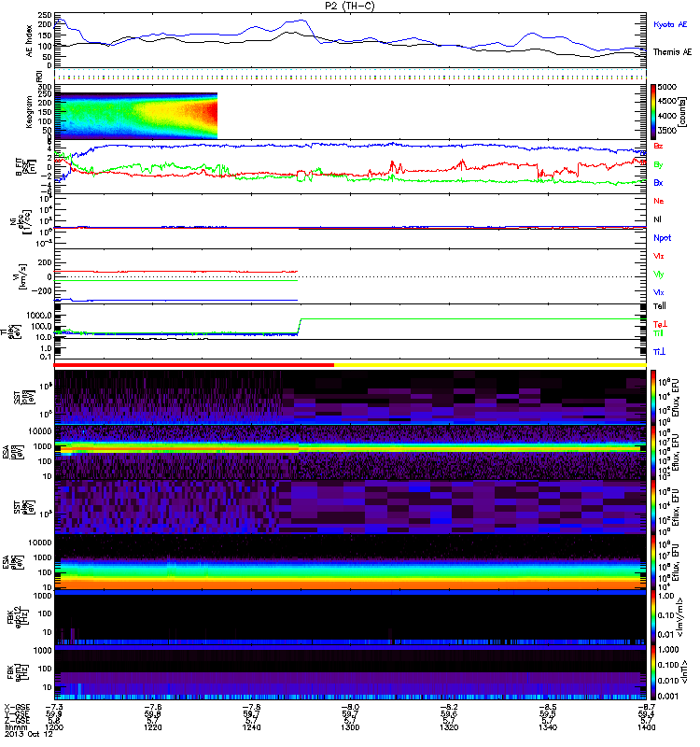Click the 1320 time axis label

click(449, 727)
